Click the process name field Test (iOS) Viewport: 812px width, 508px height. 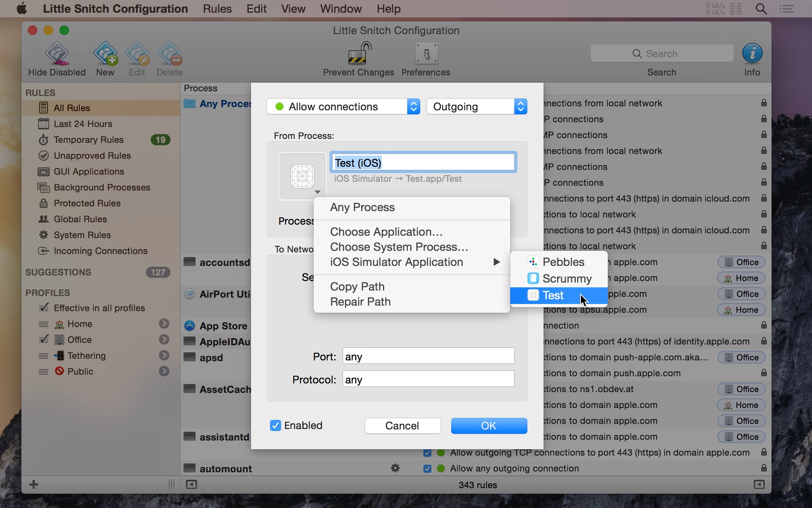423,162
